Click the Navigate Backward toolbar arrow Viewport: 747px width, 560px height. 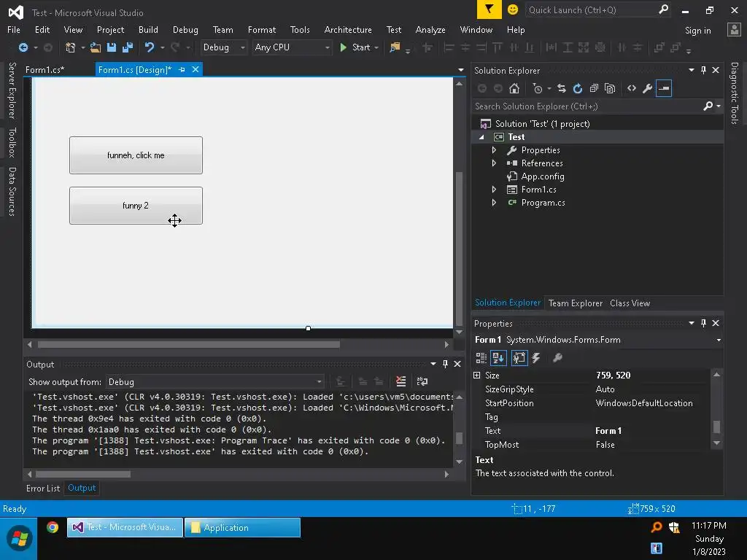tap(23, 47)
